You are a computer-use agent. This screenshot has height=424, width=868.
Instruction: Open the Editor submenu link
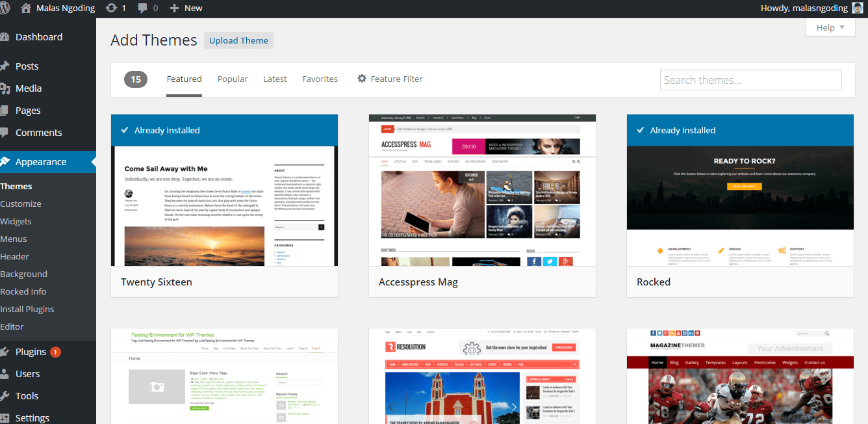pyautogui.click(x=12, y=326)
